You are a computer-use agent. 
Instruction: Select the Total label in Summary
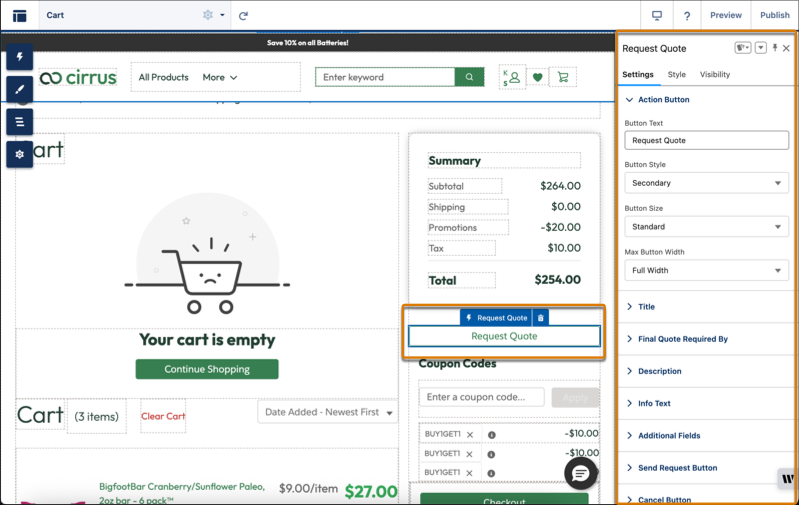(x=442, y=280)
